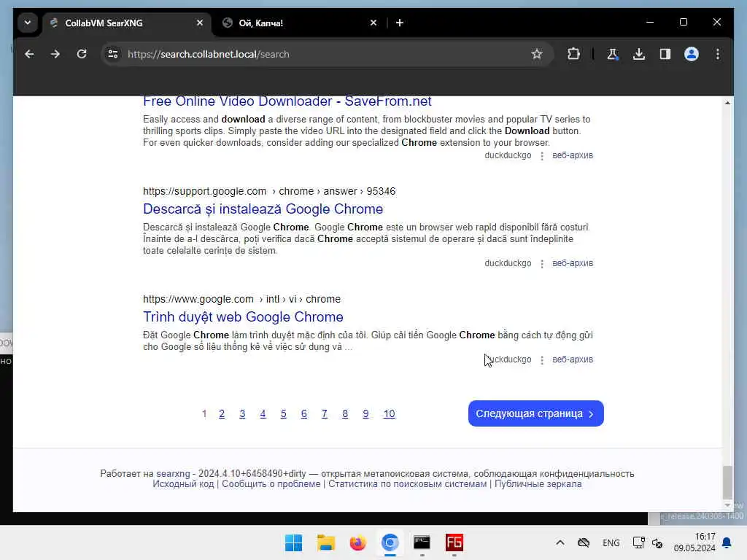Viewport: 747px width, 560px height.
Task: Go forward in browser history
Action: tap(55, 54)
